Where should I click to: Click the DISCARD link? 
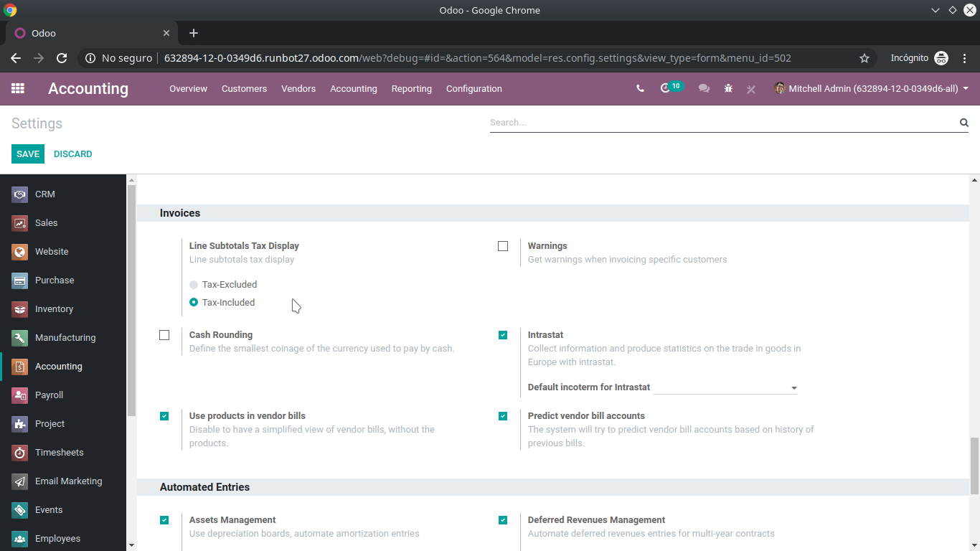(x=72, y=154)
